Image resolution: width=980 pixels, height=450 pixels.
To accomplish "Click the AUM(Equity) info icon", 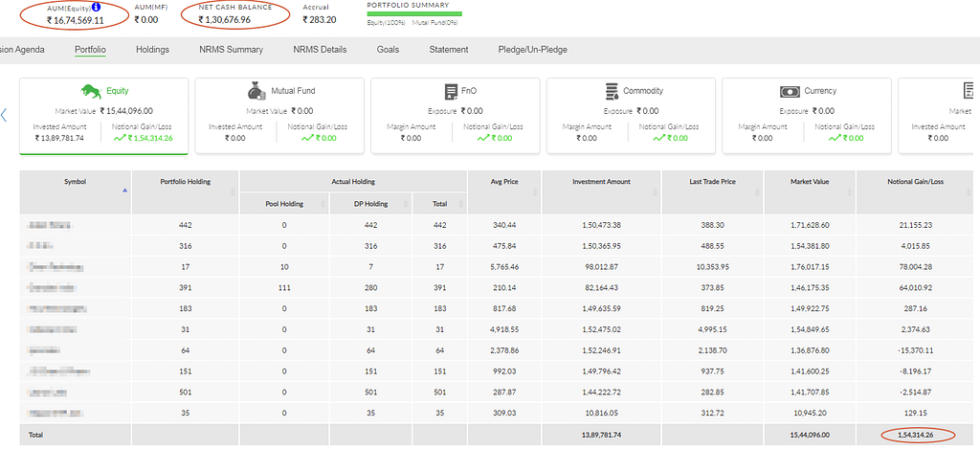I will [x=96, y=8].
